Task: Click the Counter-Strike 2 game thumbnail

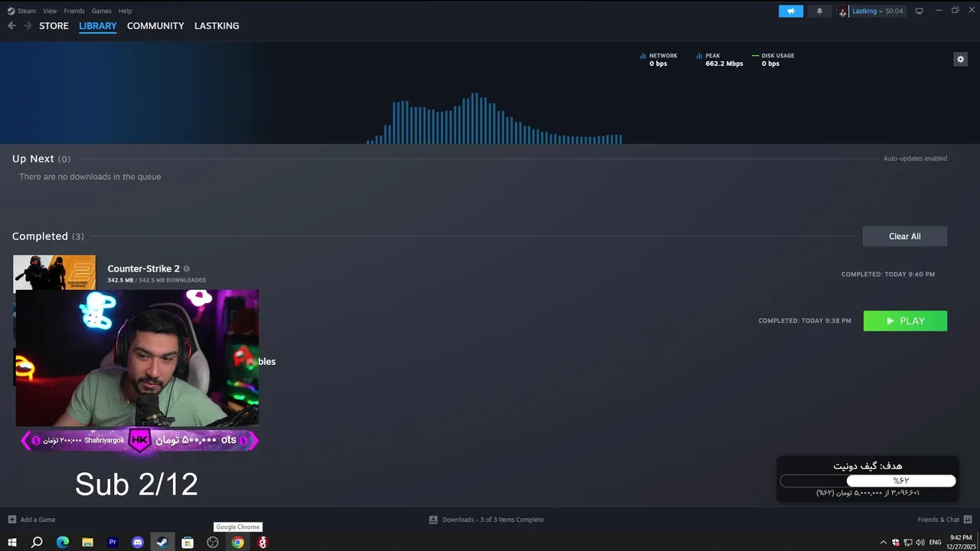Action: (54, 272)
